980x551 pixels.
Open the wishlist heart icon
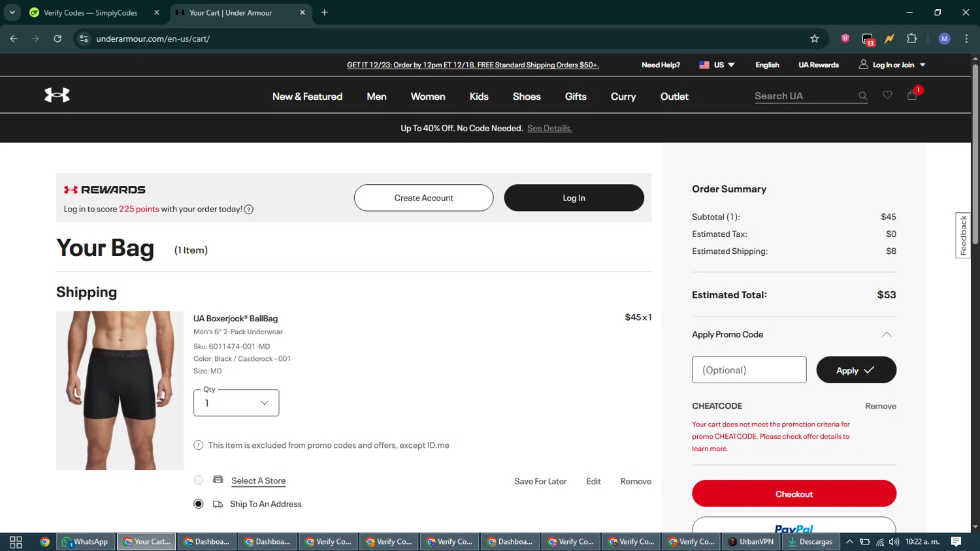click(x=887, y=95)
